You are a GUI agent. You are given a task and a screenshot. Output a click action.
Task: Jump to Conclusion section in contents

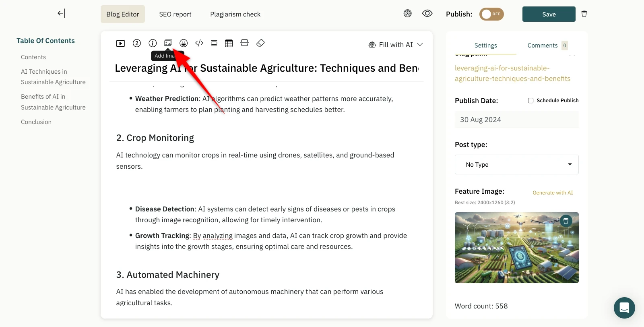pos(36,122)
